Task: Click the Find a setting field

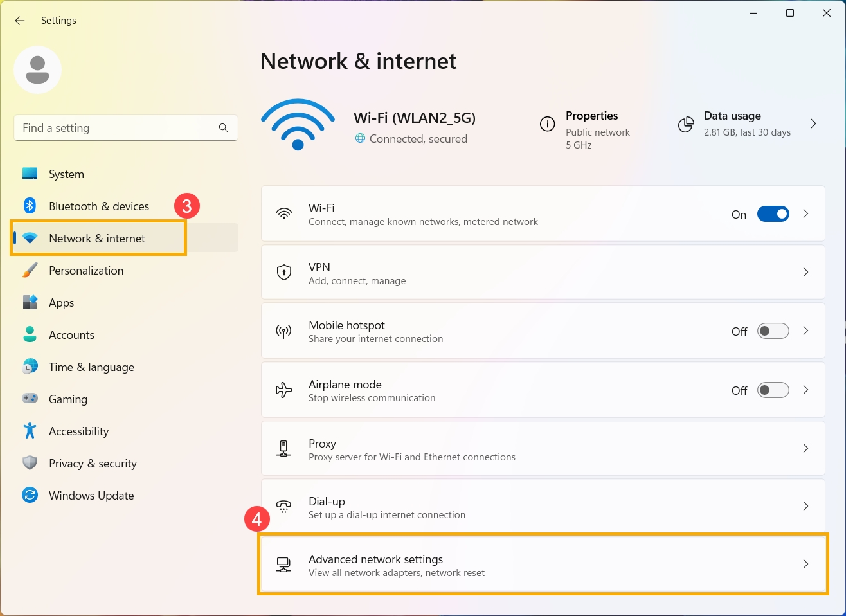Action: pyautogui.click(x=126, y=128)
